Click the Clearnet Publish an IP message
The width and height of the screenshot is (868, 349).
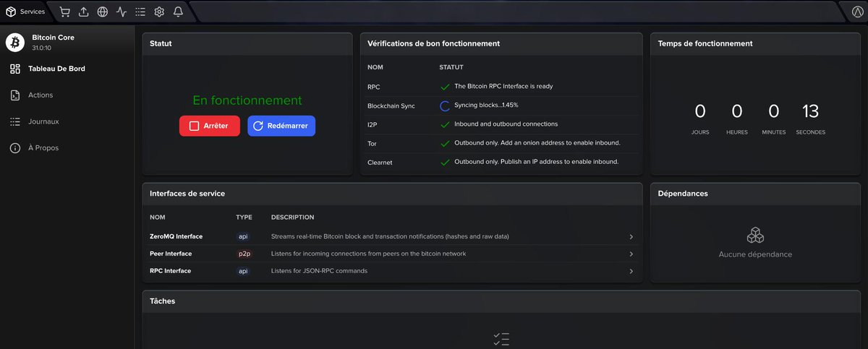coord(536,162)
